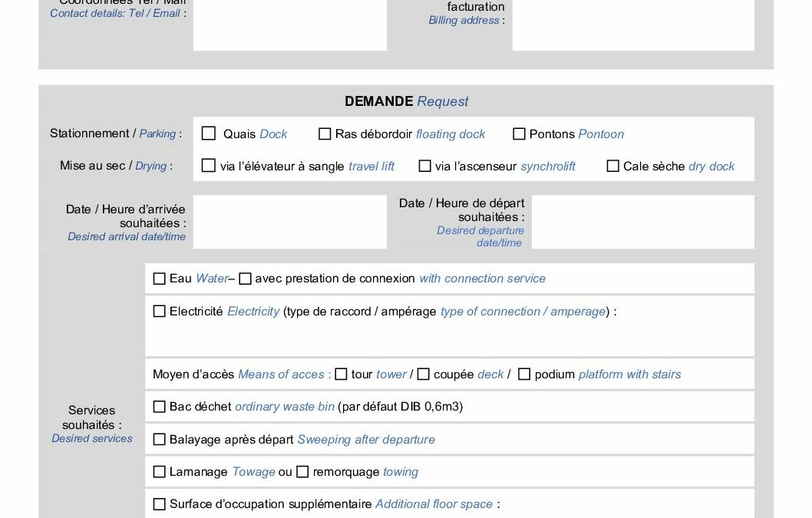Tick the podium platform with stairs checkbox

(x=524, y=374)
